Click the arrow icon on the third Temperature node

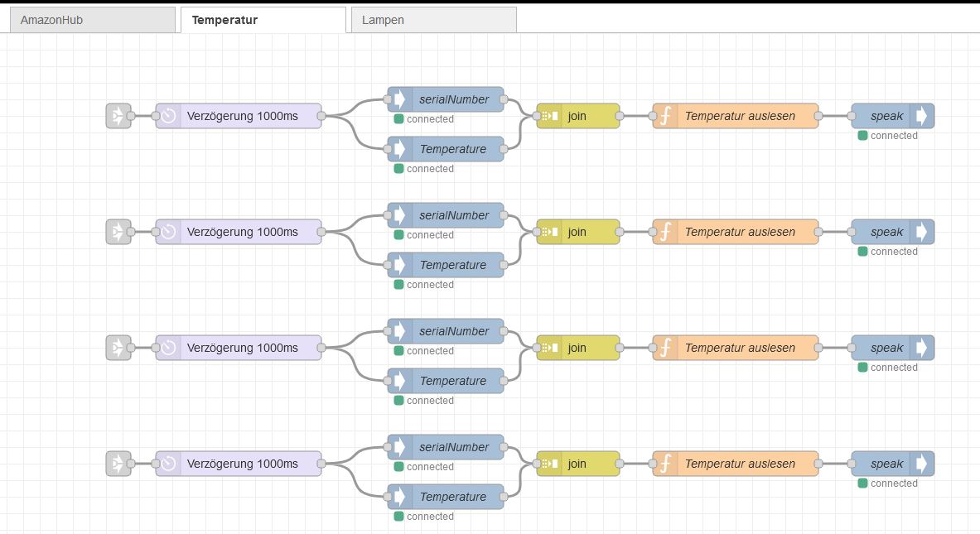pos(398,381)
